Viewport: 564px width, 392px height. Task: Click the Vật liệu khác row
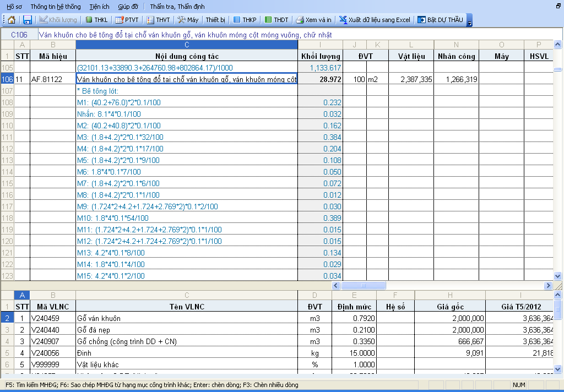tap(187, 364)
